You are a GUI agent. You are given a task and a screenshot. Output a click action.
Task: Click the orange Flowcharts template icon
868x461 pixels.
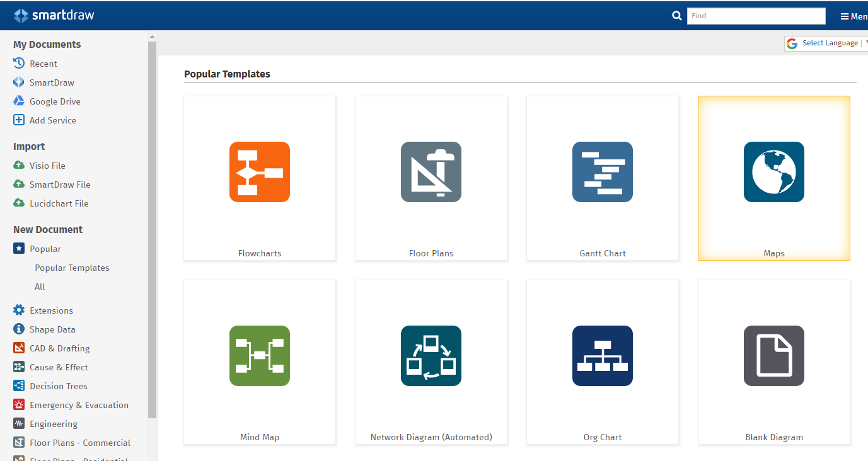(x=260, y=172)
